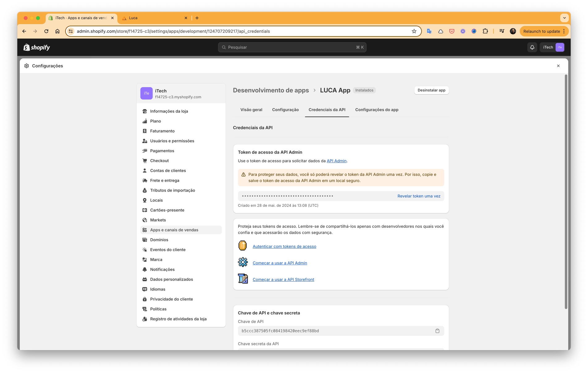Viewport: 588px width, 373px height.
Task: Bookmark this page with the star icon
Action: 414,31
